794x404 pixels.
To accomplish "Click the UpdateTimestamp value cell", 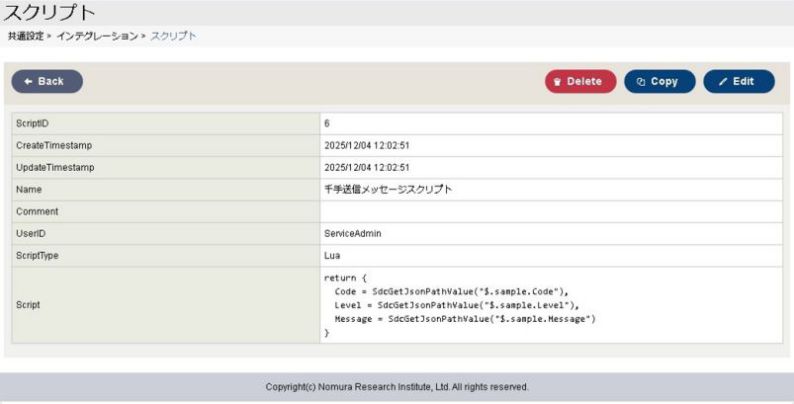I will coord(551,168).
